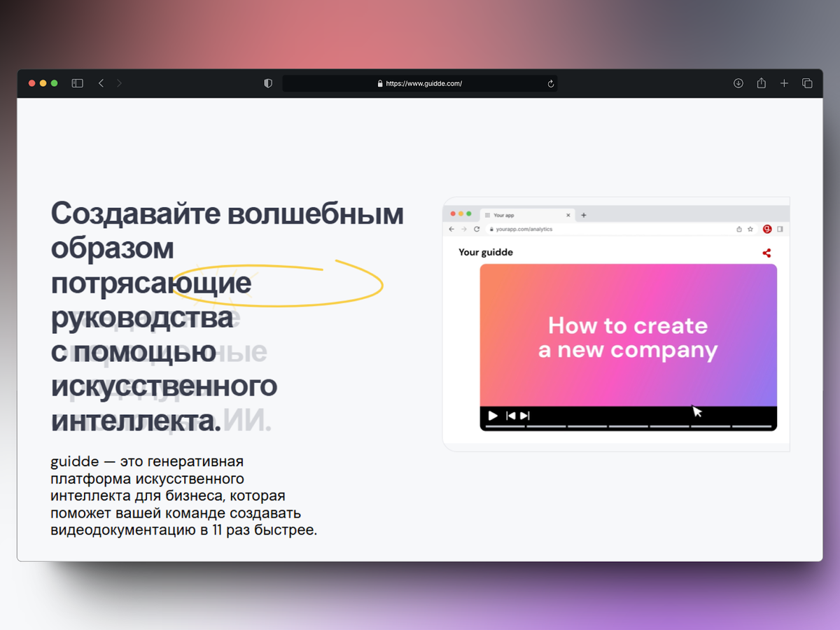Toggle the Safari sidebar button
The image size is (840, 630).
[78, 83]
